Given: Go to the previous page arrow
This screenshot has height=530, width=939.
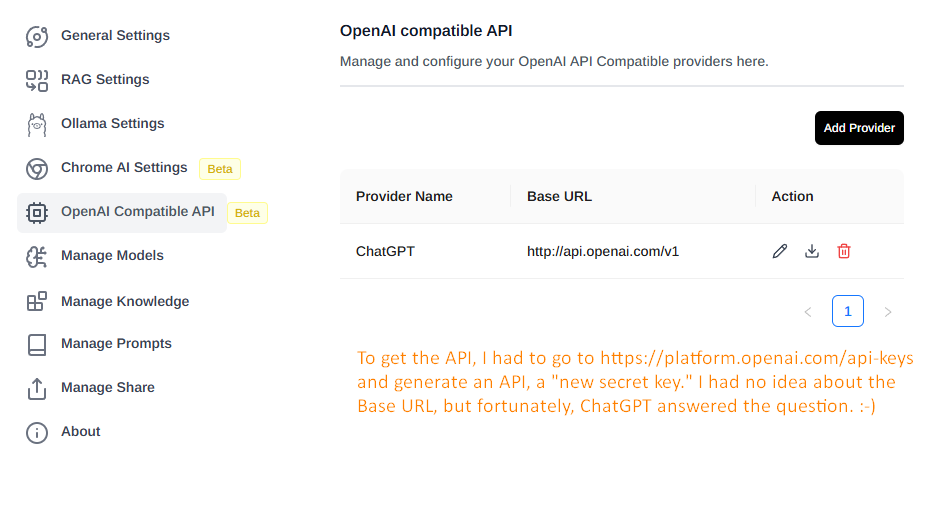Looking at the screenshot, I should (808, 312).
